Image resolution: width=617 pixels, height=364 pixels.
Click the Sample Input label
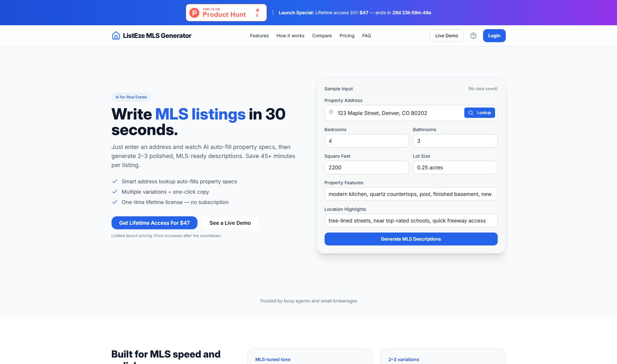coord(338,89)
